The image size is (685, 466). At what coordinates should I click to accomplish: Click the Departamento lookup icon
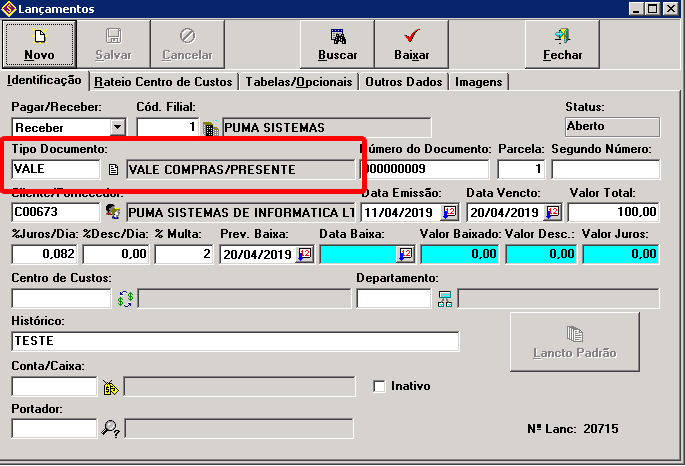(x=445, y=298)
